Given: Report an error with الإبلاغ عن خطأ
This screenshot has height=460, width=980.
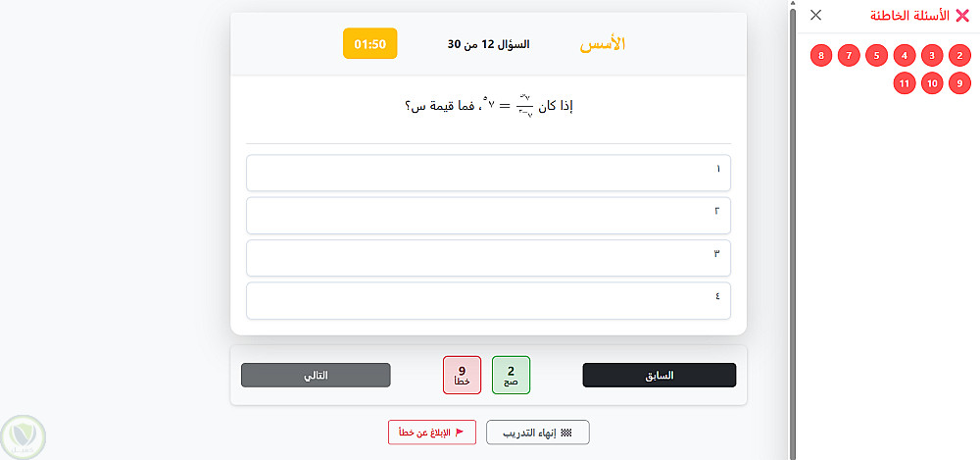Looking at the screenshot, I should click(x=432, y=433).
